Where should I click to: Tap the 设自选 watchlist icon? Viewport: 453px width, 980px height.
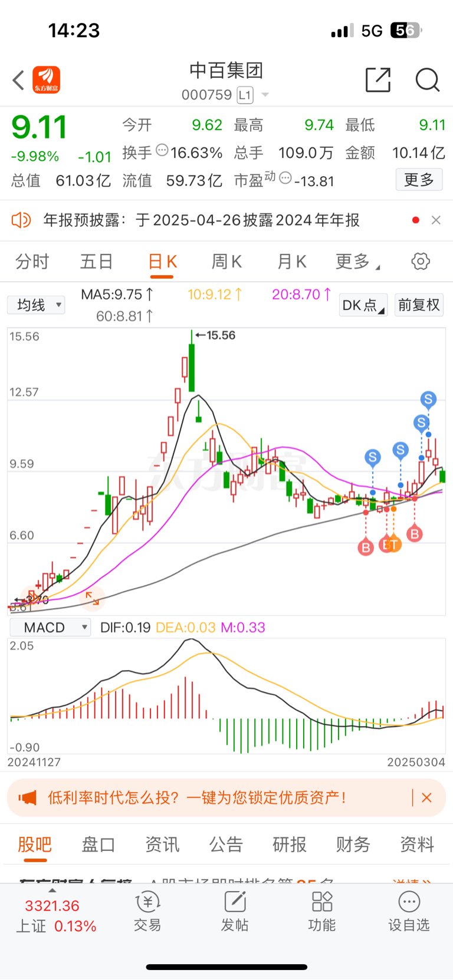coord(409,912)
